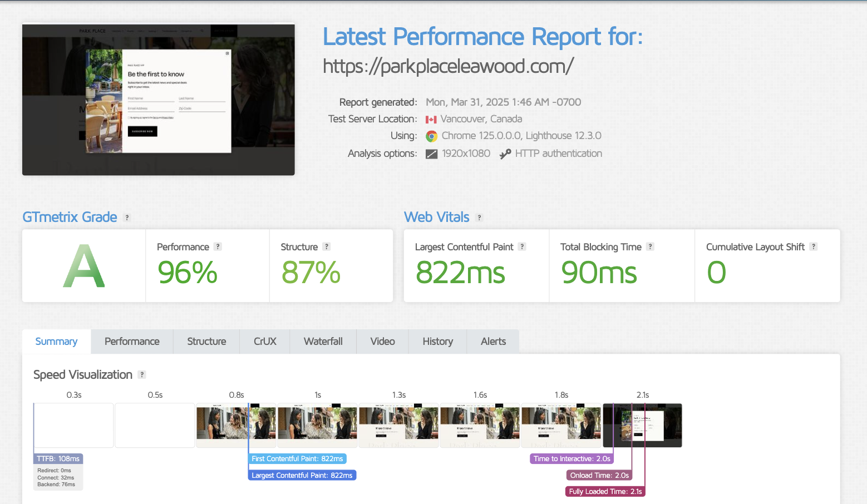Click the HTTP authentication text
Viewport: 867px width, 504px height.
(x=559, y=154)
